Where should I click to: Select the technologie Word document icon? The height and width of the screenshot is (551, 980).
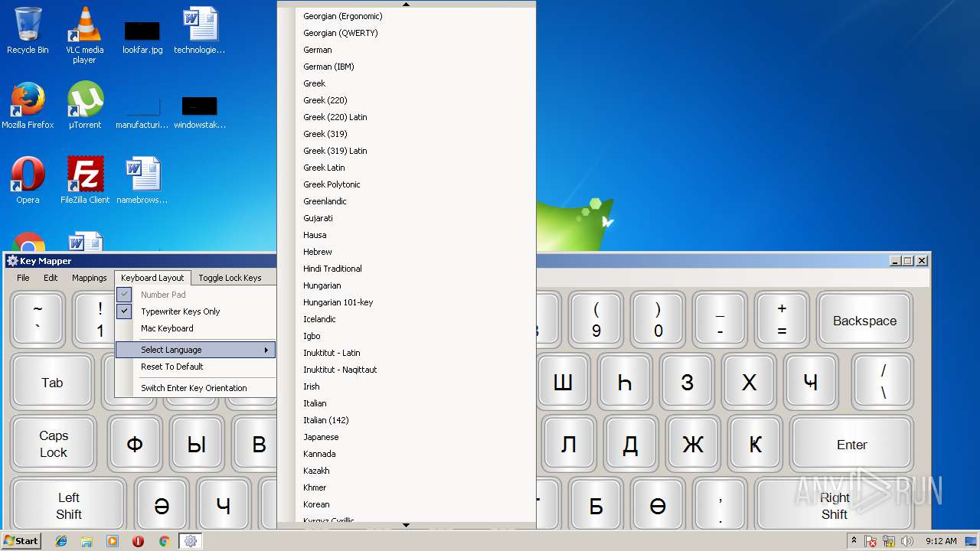pyautogui.click(x=199, y=31)
